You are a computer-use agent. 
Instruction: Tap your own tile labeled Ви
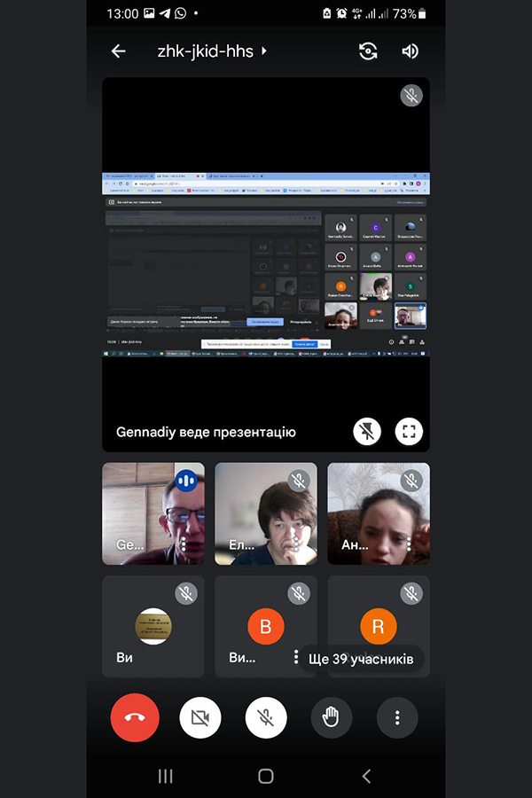153,627
